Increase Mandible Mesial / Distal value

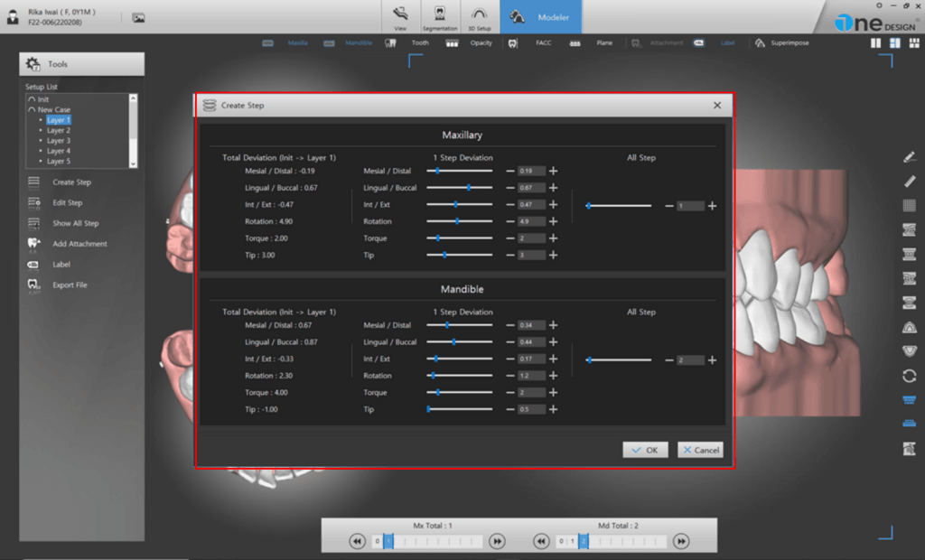coord(554,325)
